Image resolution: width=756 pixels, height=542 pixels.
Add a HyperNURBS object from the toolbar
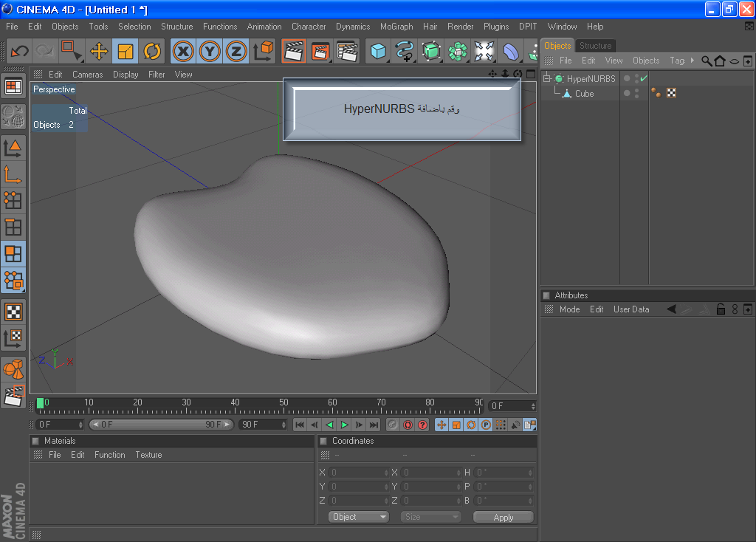click(x=431, y=51)
